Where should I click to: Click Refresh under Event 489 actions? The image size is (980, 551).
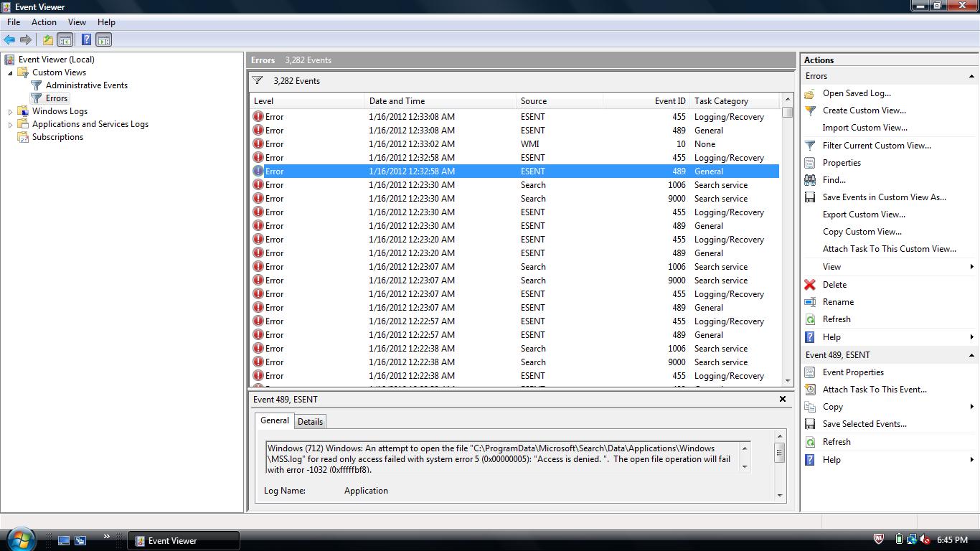(837, 442)
